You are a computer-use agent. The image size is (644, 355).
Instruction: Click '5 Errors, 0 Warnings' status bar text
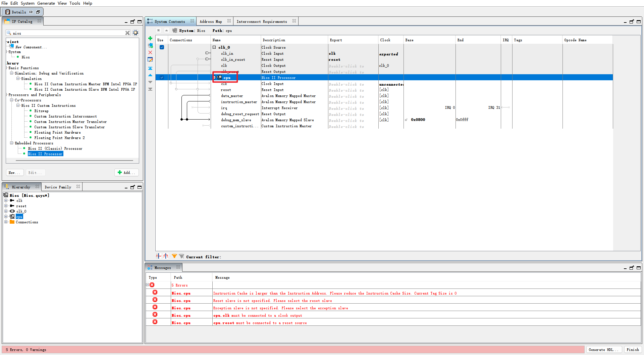click(26, 350)
